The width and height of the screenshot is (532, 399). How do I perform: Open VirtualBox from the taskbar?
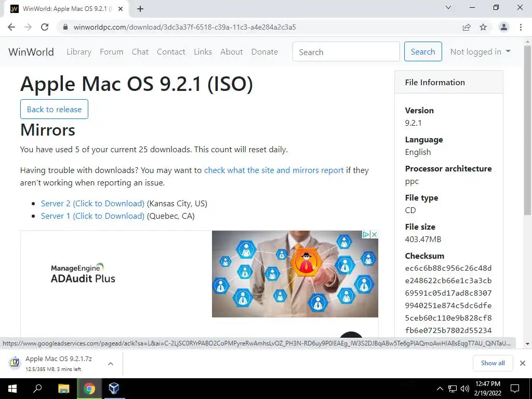114,389
